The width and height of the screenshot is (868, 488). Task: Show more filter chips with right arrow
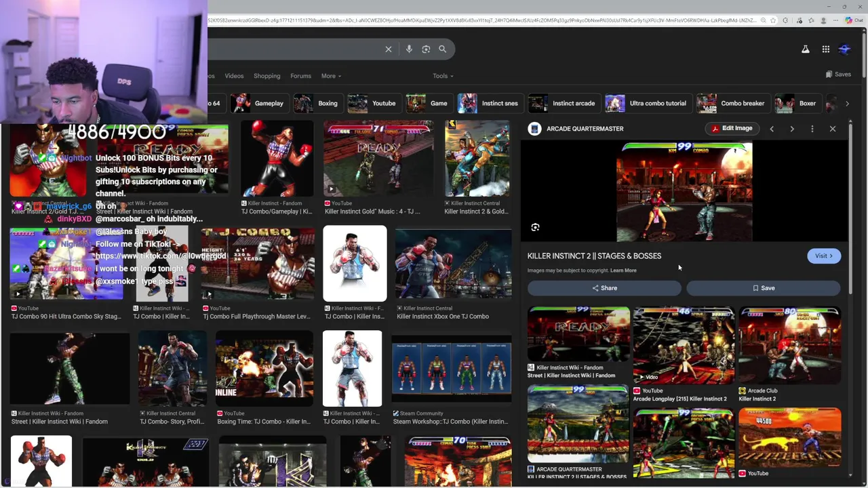(847, 104)
